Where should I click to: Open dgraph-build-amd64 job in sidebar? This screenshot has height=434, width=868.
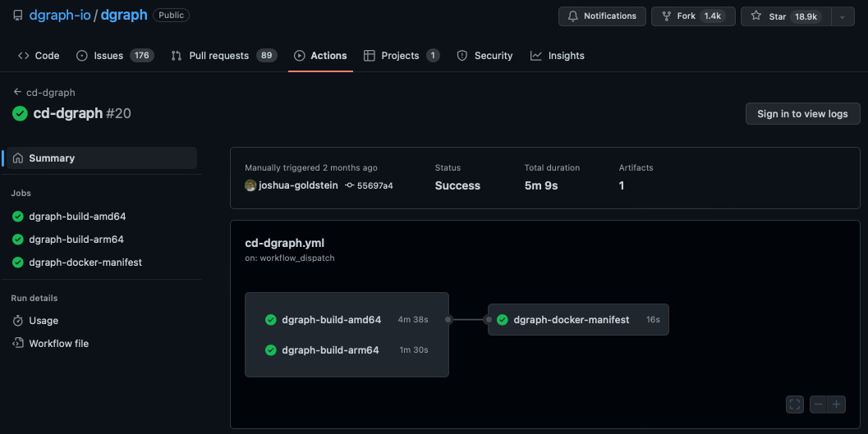[77, 216]
